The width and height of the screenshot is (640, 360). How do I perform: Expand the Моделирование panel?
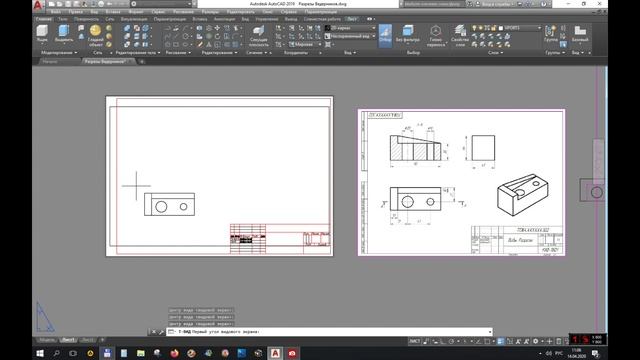pyautogui.click(x=59, y=53)
